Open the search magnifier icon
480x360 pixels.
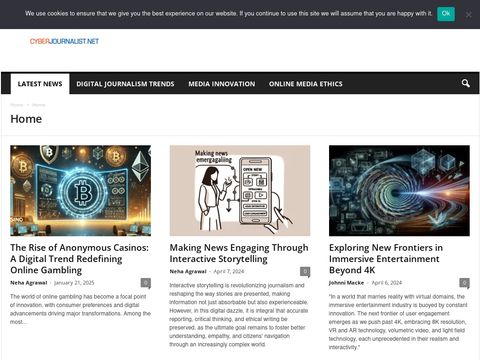click(x=466, y=83)
